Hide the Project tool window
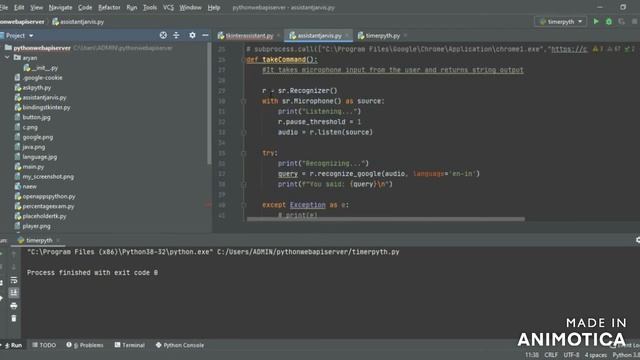640x360 pixels. [205, 36]
